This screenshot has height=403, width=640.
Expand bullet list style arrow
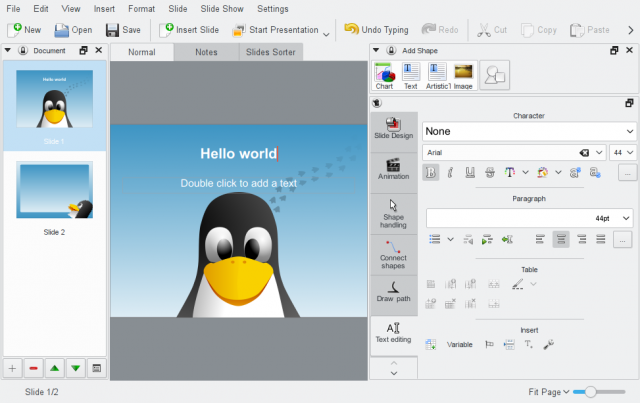point(450,240)
